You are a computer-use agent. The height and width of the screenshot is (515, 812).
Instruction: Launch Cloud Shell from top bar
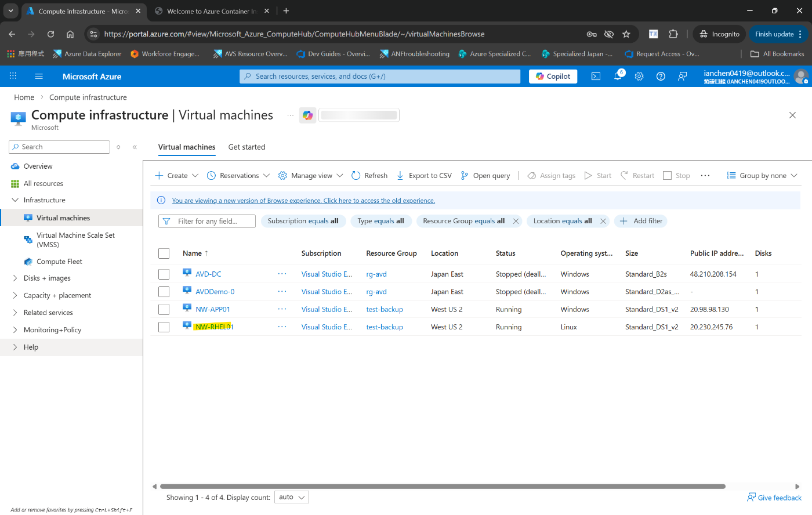596,76
